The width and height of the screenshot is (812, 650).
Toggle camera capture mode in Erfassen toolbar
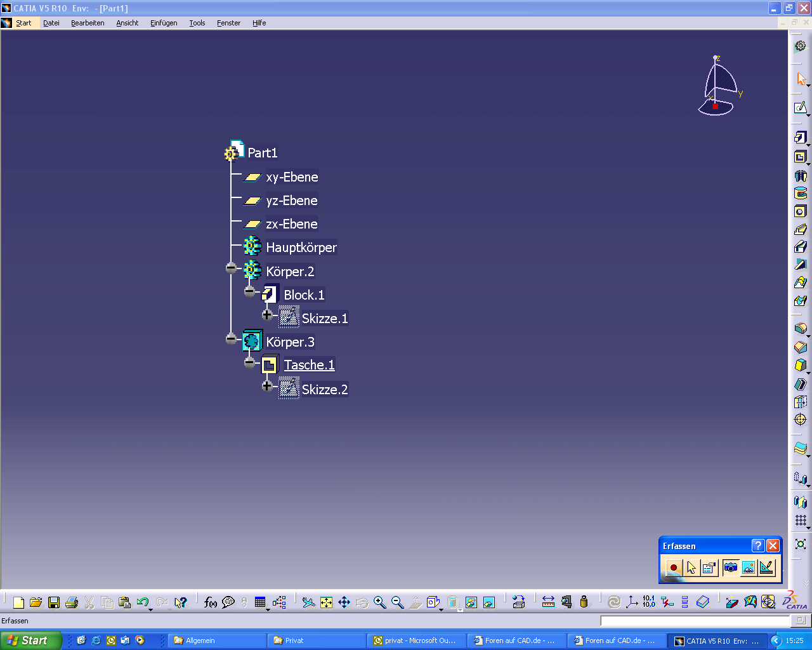[731, 567]
